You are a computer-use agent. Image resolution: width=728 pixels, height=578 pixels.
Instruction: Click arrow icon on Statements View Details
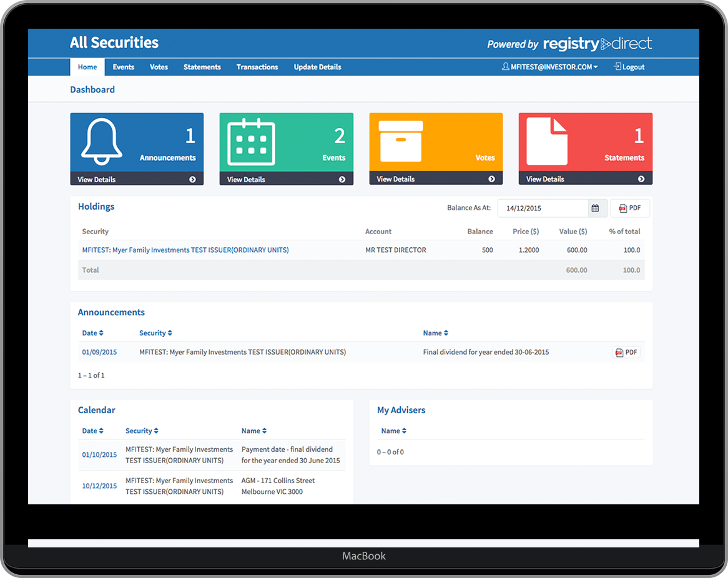point(641,179)
